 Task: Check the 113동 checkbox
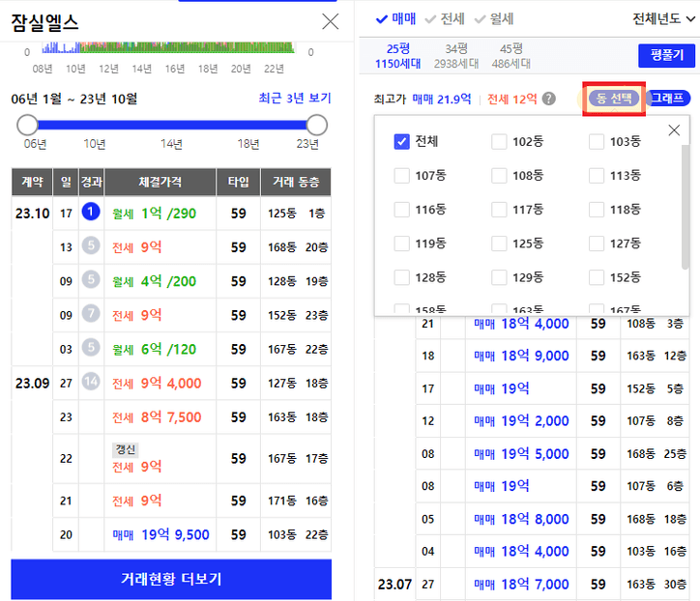tap(597, 175)
